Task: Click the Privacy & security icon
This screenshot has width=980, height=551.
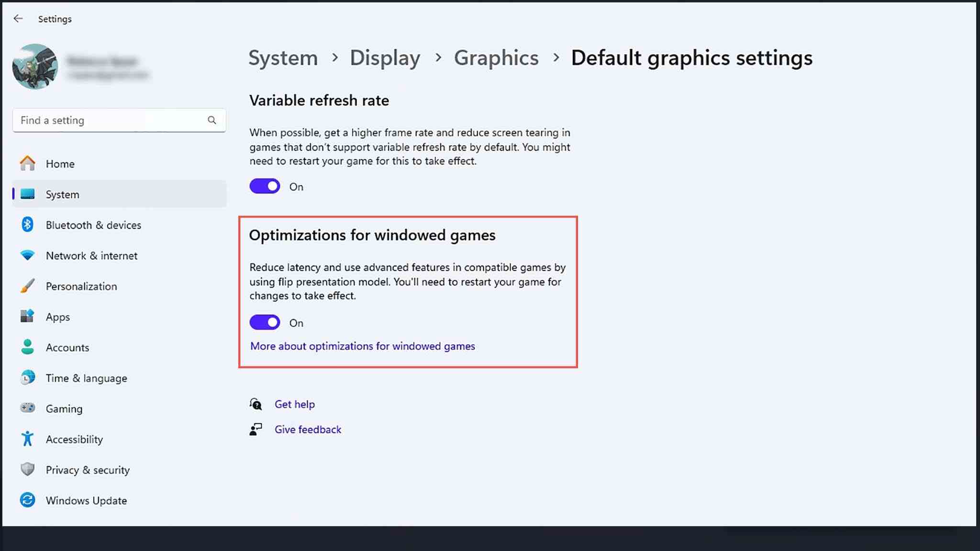Action: [x=27, y=469]
